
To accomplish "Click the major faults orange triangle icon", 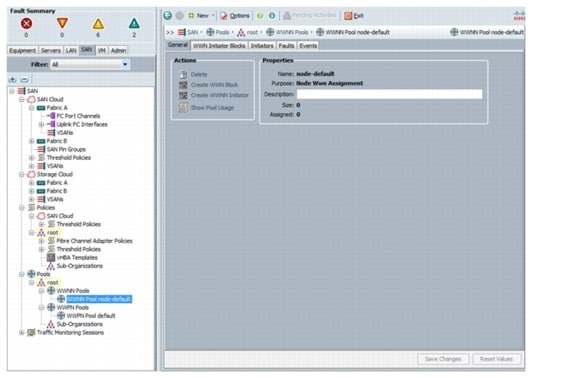I will pos(62,23).
